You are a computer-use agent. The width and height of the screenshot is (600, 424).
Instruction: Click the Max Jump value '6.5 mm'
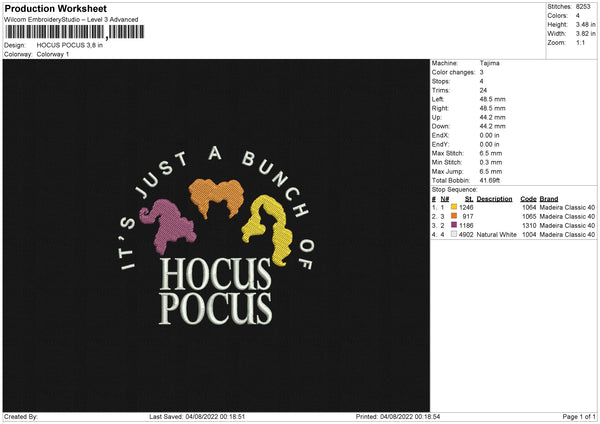[491, 171]
